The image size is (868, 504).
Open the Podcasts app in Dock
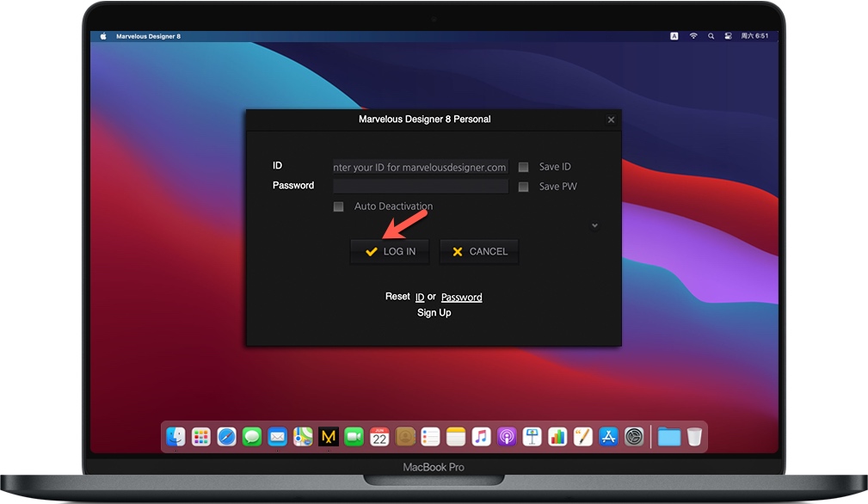point(507,437)
